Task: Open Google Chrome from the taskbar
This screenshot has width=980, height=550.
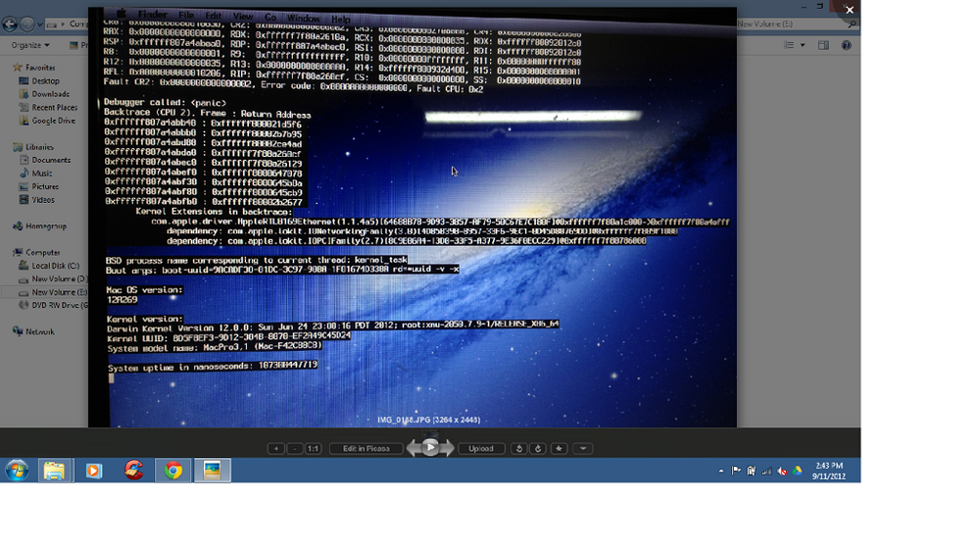Action: 173,471
